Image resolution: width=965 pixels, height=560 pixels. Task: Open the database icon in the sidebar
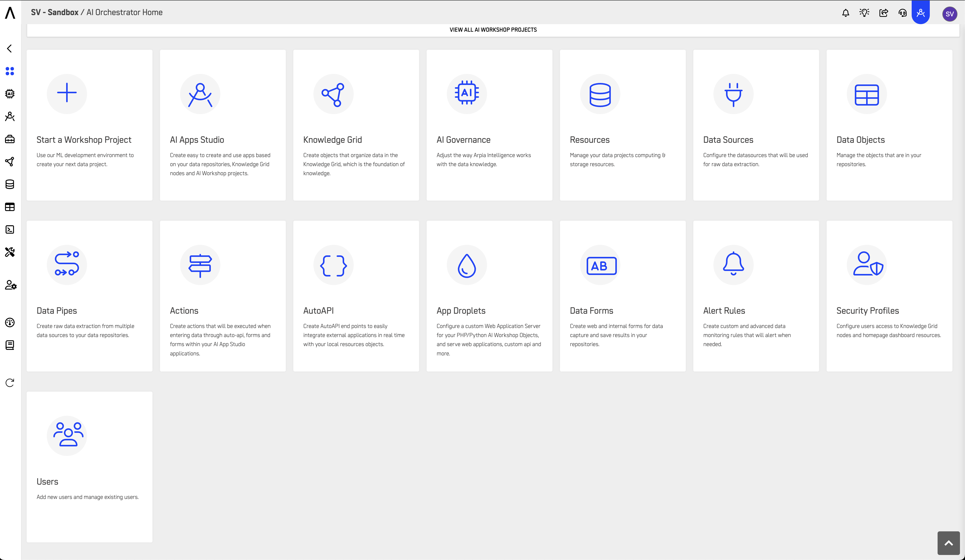[10, 184]
